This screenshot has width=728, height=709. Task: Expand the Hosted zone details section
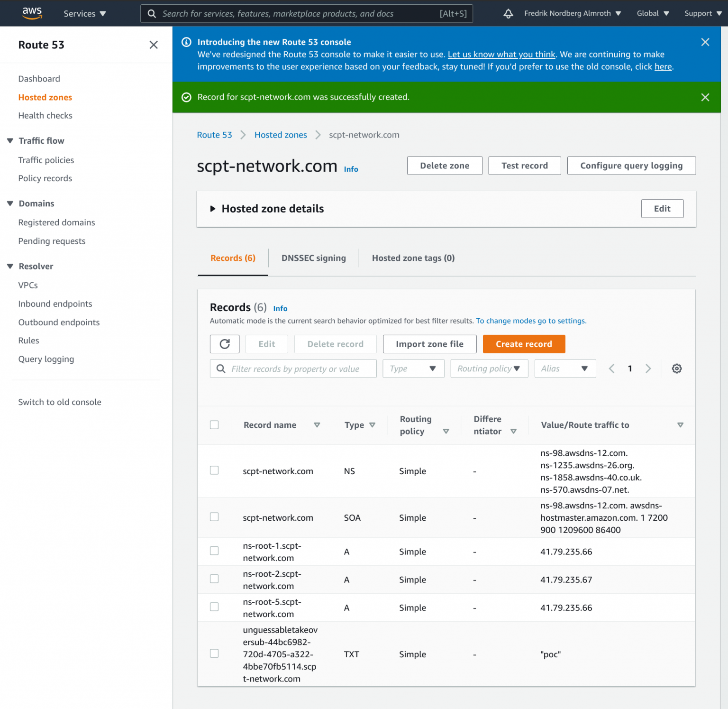tap(213, 209)
